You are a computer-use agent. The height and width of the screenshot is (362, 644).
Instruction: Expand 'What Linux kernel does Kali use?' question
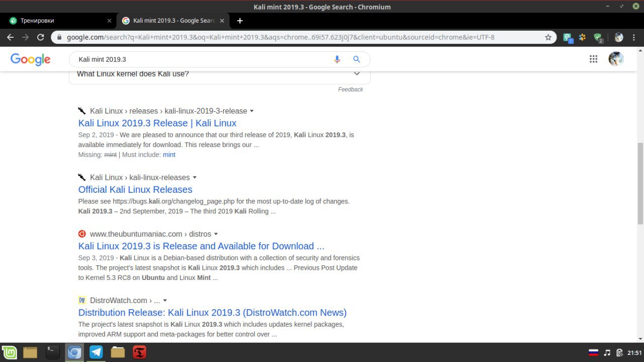[x=219, y=74]
